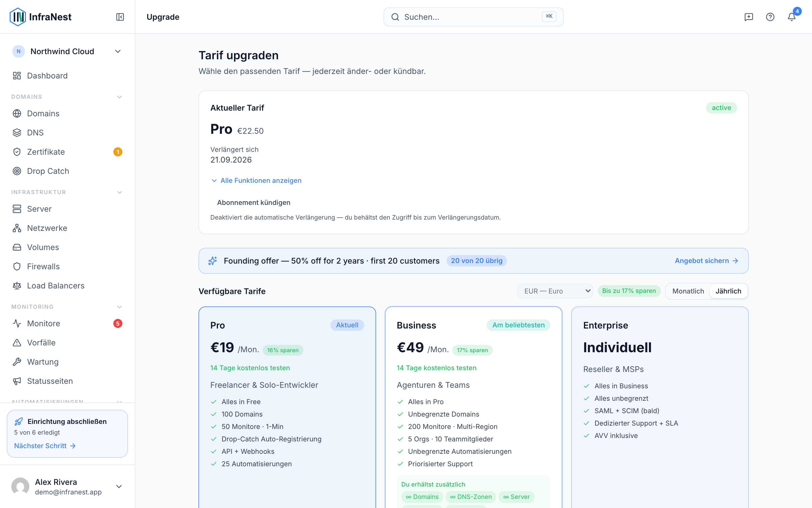Open notifications bell icon

[x=791, y=17]
